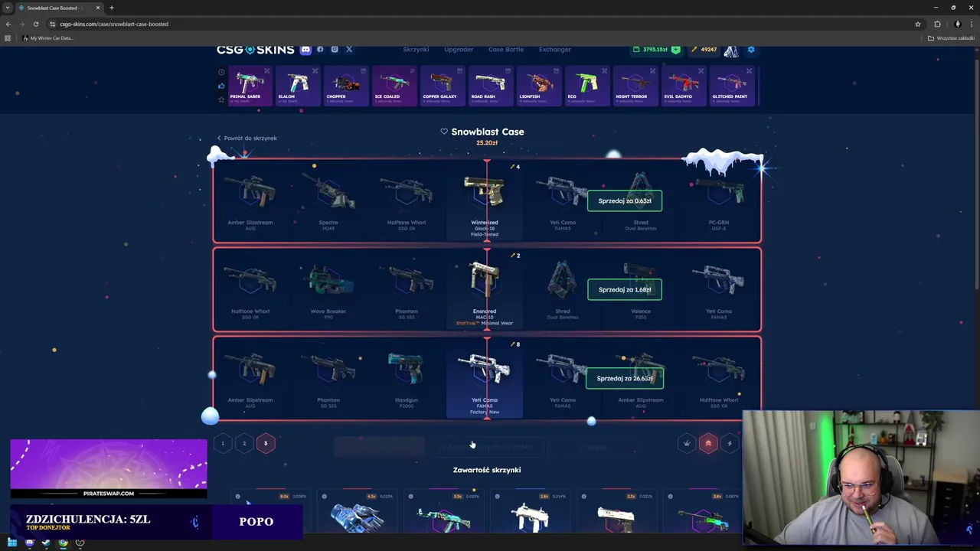
Task: Open info icon on the 4.3x gloves card
Action: 324,497
